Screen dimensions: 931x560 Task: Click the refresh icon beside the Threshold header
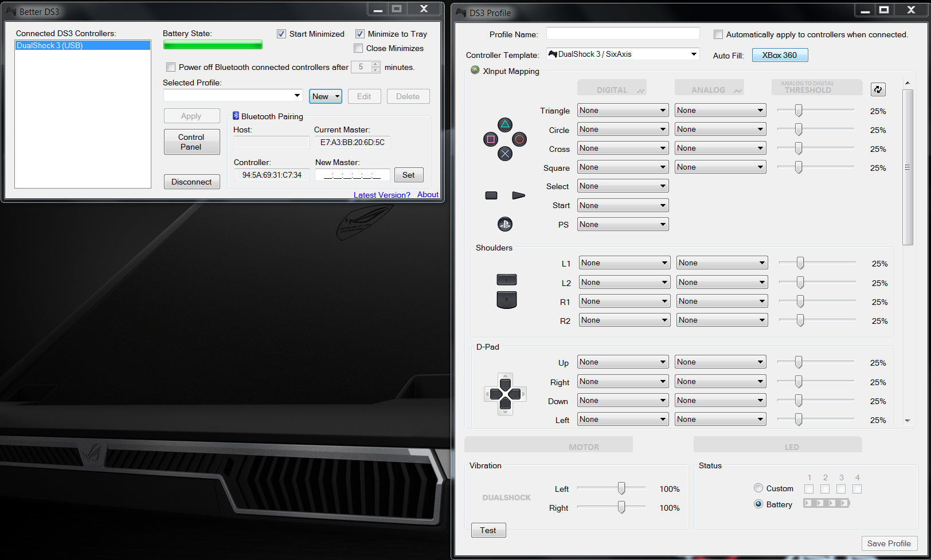(x=878, y=89)
